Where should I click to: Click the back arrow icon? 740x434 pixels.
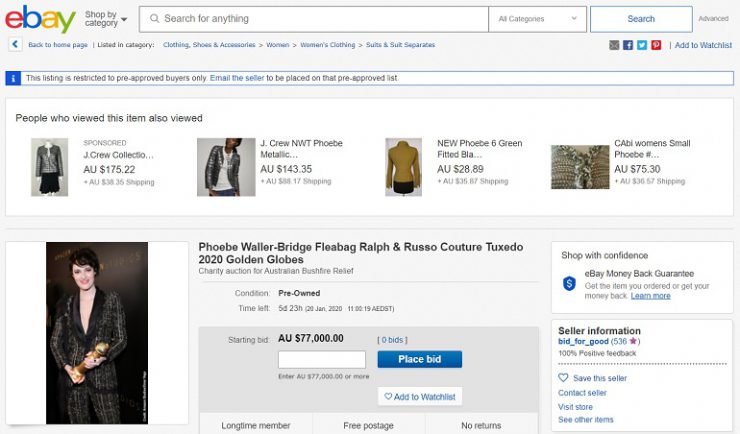point(14,45)
